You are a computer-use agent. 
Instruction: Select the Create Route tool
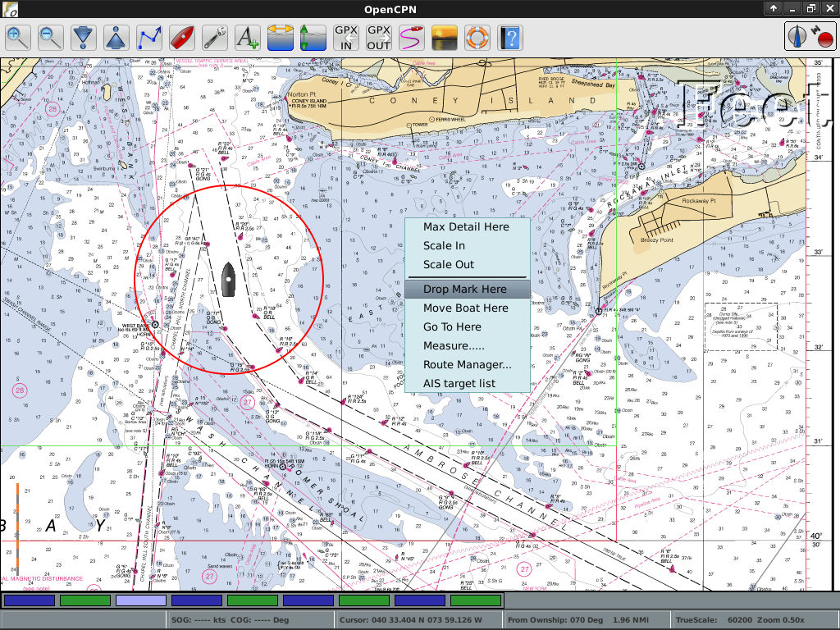tap(149, 38)
